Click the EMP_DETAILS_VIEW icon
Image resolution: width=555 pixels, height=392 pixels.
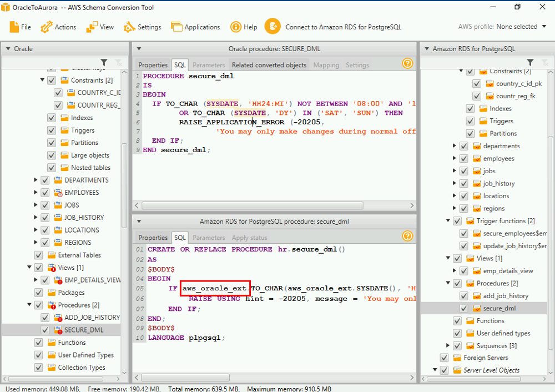(58, 280)
